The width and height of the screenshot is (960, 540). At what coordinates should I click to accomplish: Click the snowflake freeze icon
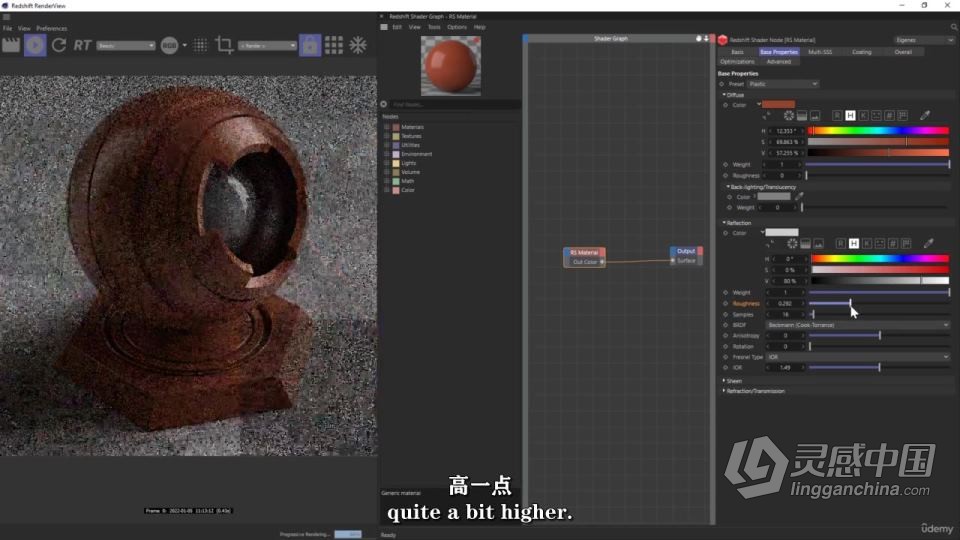358,45
